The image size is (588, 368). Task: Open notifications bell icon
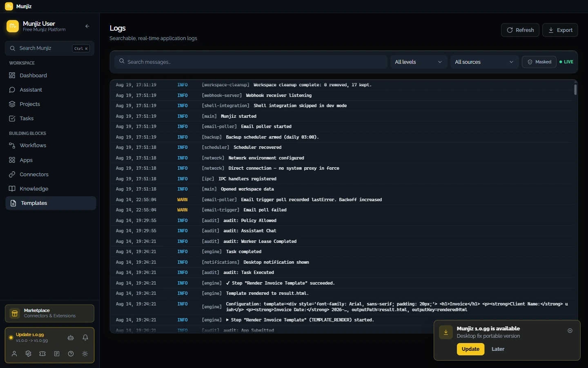(85, 338)
